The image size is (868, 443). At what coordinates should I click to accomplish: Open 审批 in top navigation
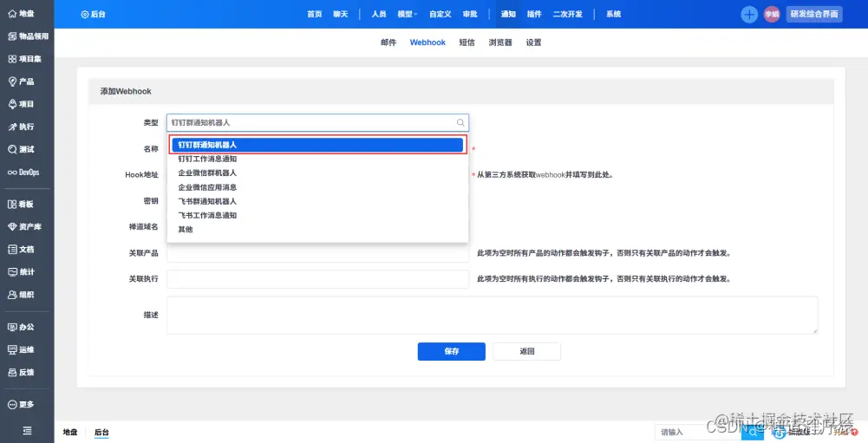click(x=470, y=14)
